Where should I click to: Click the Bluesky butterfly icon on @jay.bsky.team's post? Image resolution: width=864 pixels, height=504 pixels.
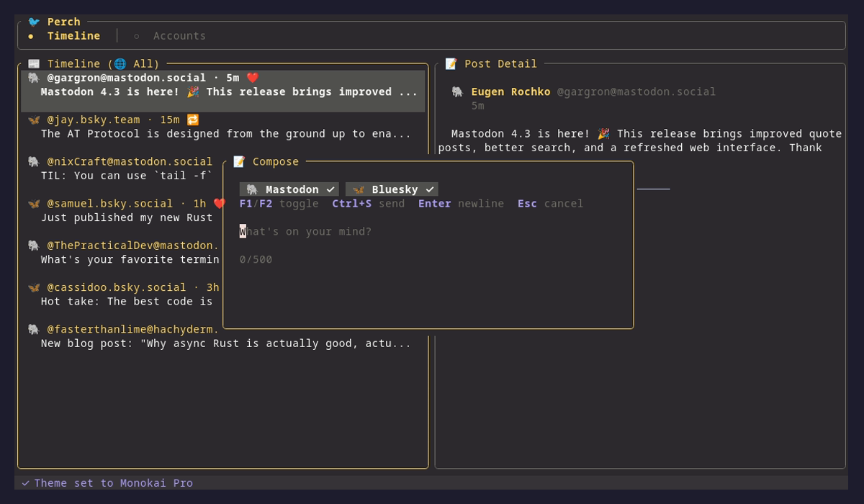click(x=32, y=120)
